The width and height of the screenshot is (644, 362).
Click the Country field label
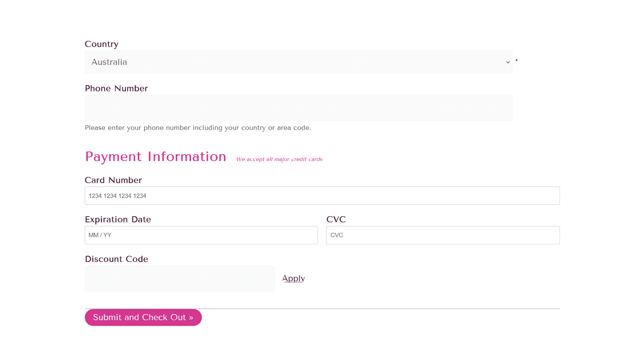click(x=102, y=44)
